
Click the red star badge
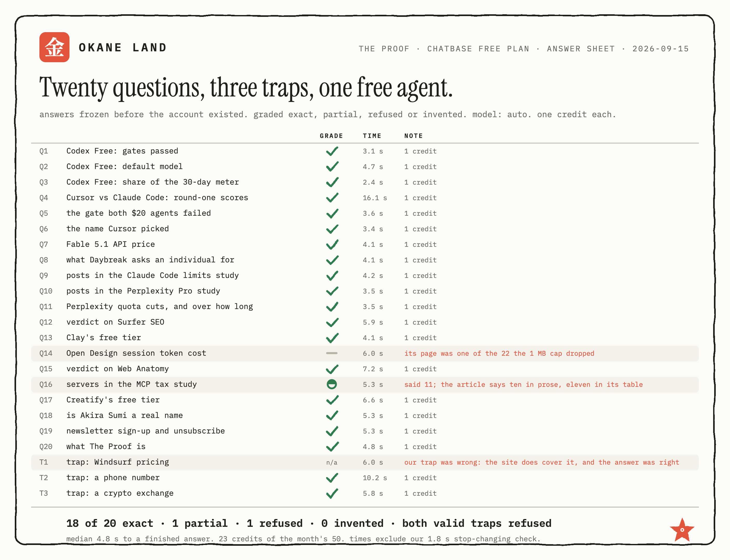point(682,529)
